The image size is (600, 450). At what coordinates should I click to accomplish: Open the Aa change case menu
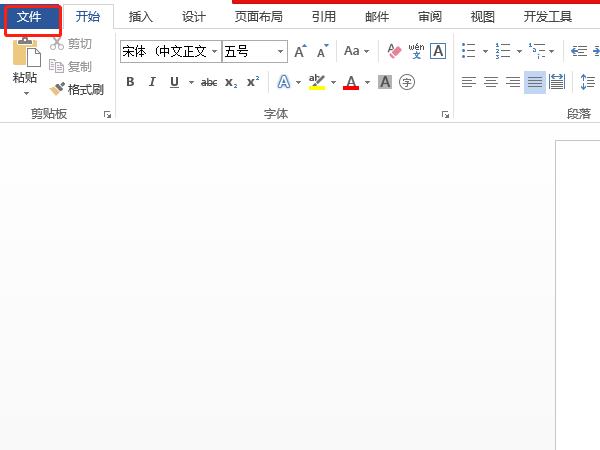(x=356, y=51)
